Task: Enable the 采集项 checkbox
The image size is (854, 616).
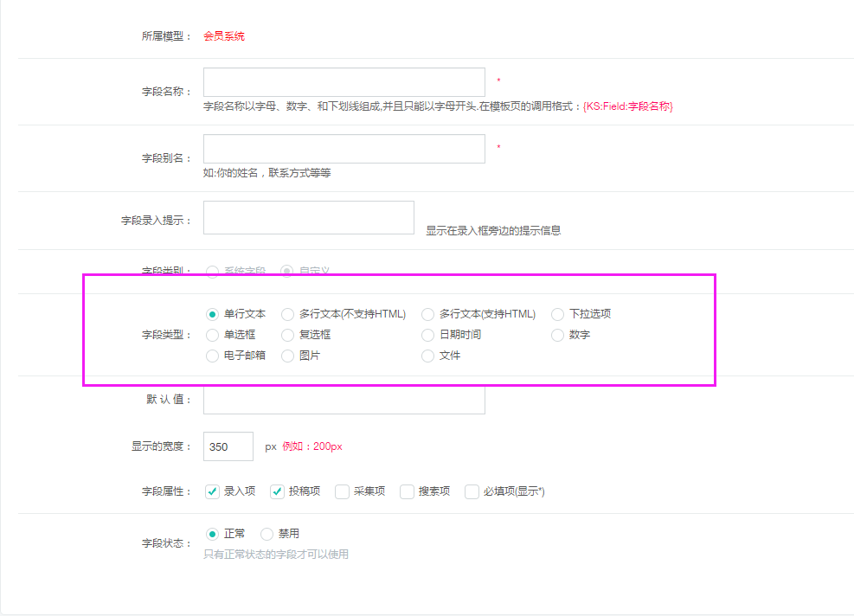Action: point(342,491)
